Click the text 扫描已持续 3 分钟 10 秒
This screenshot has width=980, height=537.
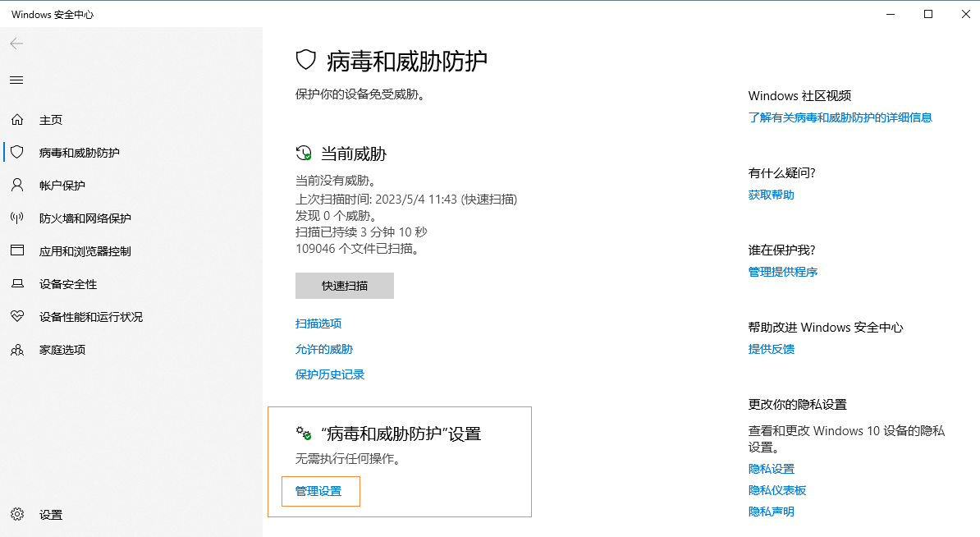(x=361, y=232)
